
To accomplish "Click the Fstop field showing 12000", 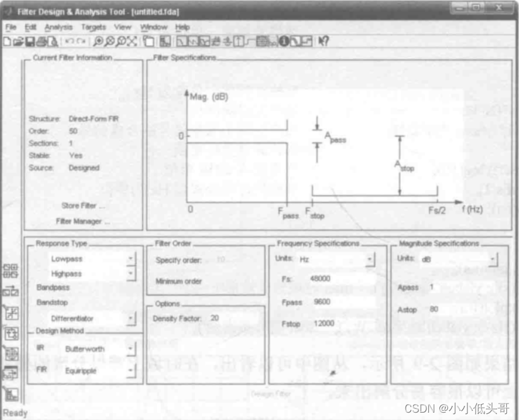I will [x=344, y=323].
